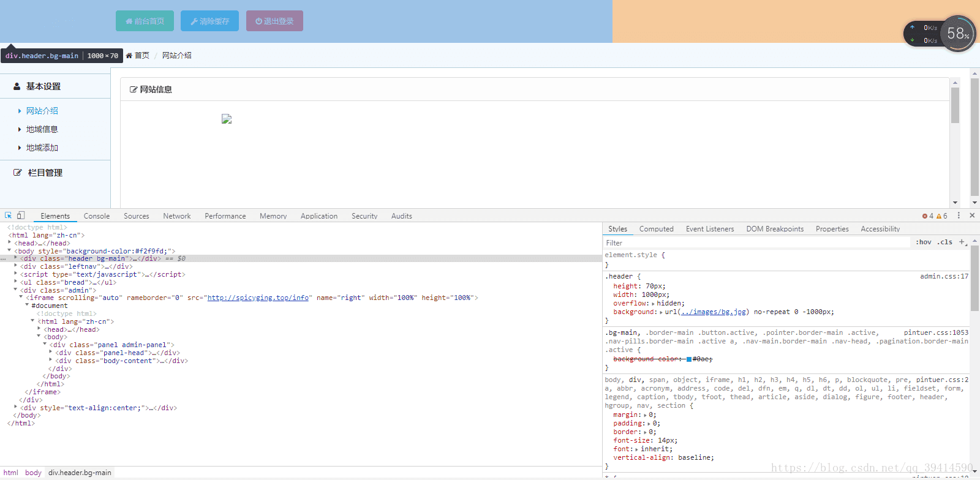Collapse the body element node
980x480 pixels.
coord(9,250)
